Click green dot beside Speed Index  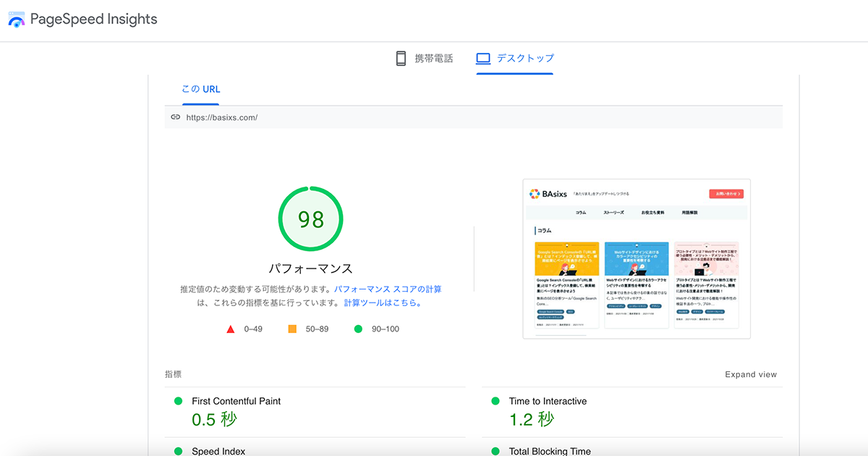pos(178,451)
